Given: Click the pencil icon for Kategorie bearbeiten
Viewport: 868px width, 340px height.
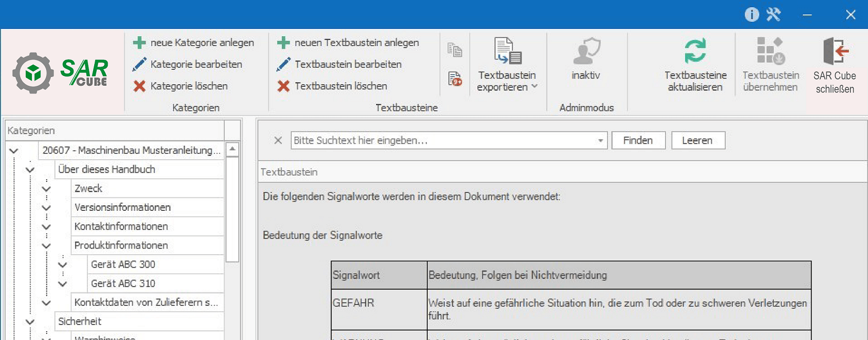Looking at the screenshot, I should tap(139, 65).
